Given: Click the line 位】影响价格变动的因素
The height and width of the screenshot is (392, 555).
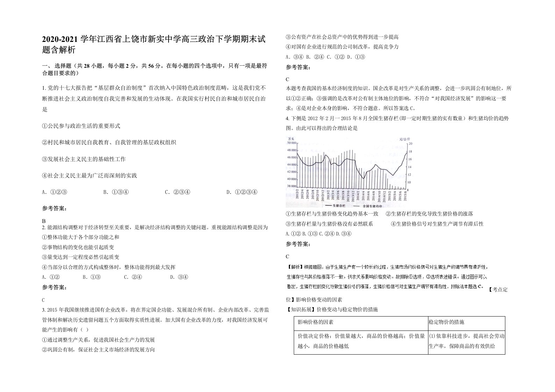Looking at the screenshot, I should point(314,300).
